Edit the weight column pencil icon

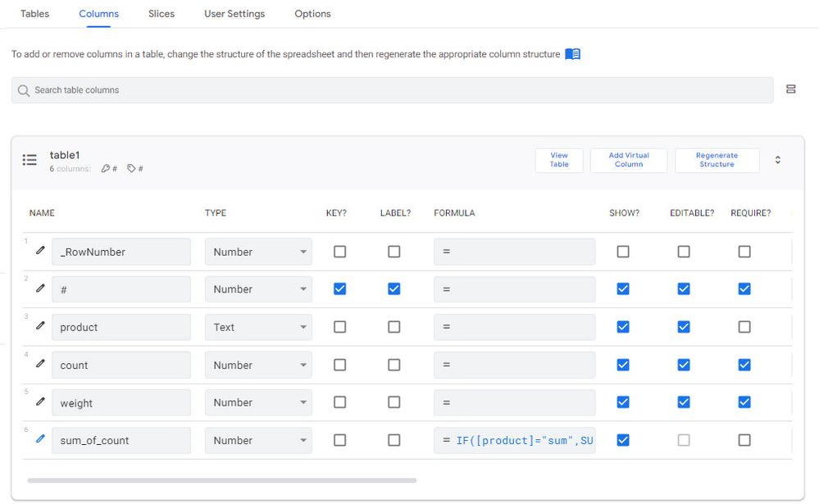(x=40, y=401)
